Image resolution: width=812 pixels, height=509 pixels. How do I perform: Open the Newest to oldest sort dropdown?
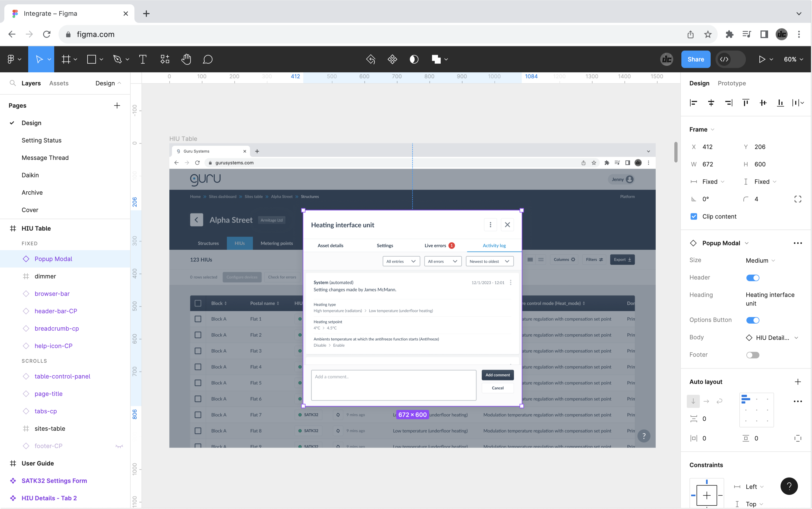(x=489, y=261)
